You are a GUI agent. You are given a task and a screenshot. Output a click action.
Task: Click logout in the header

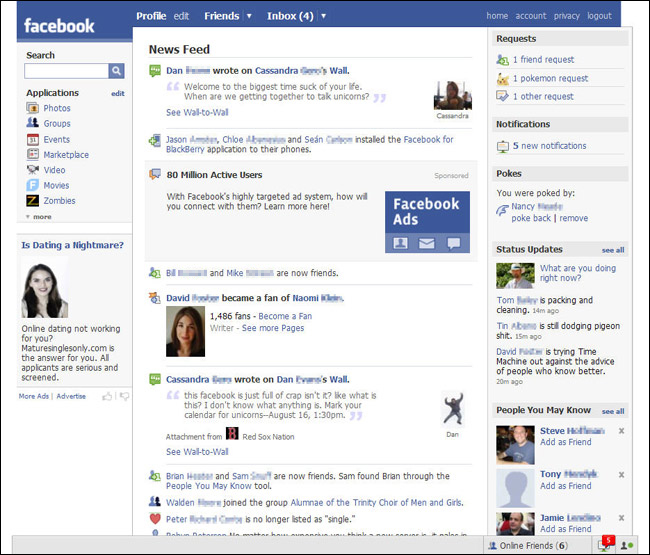[x=599, y=16]
